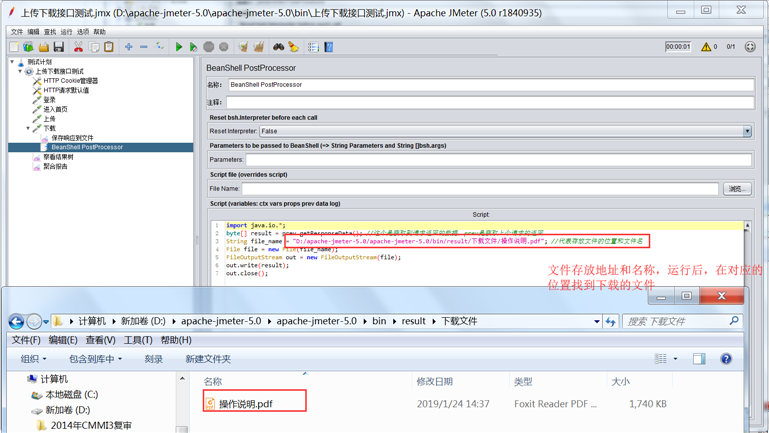This screenshot has height=433, width=769.
Task: Click the Paste clipboard icon
Action: point(109,47)
